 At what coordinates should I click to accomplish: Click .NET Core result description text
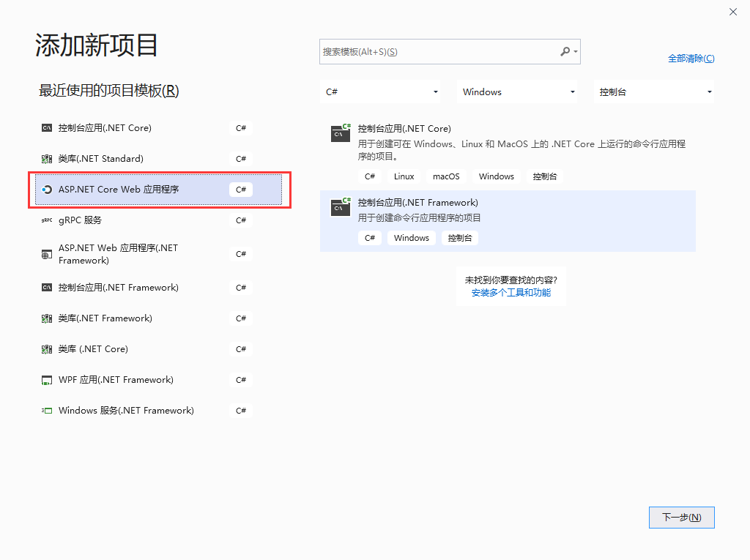click(x=521, y=150)
